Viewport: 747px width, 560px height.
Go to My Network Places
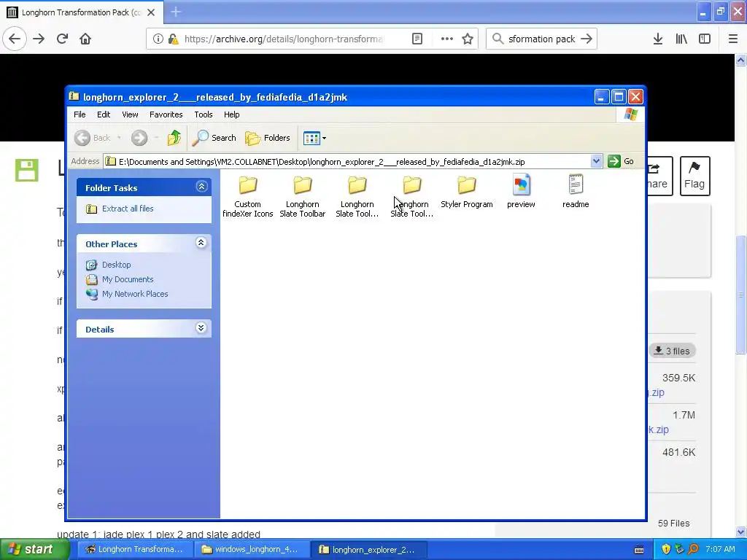pos(135,295)
